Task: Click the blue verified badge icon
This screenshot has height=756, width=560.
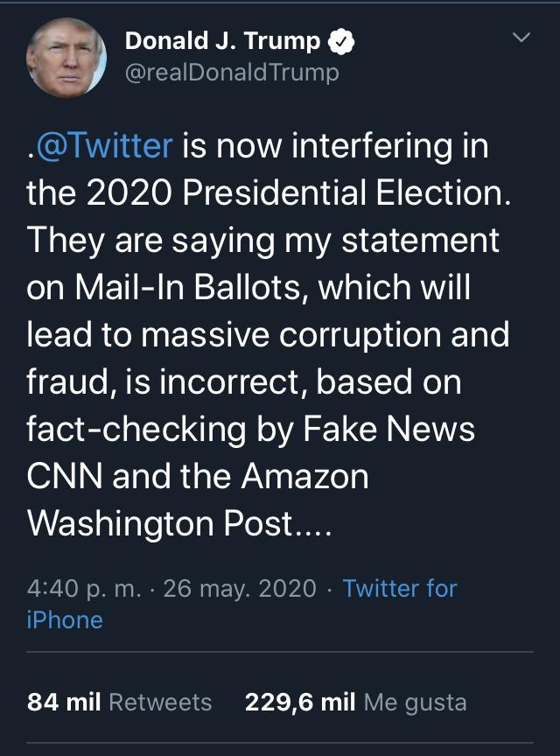Action: (x=341, y=41)
